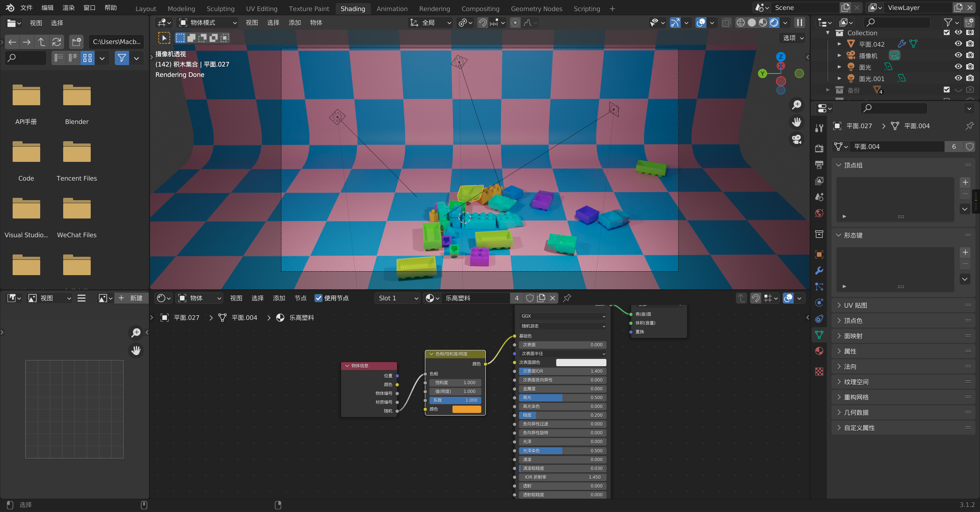This screenshot has width=980, height=512.
Task: Add a shape key with plus button
Action: 965,252
